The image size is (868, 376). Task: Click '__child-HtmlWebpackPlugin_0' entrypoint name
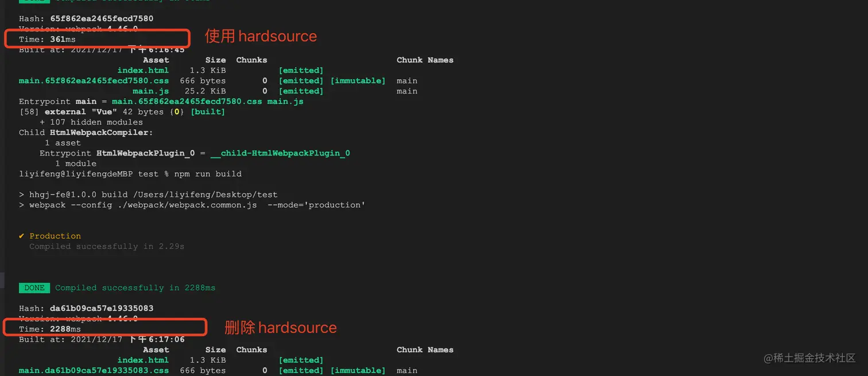click(x=280, y=153)
